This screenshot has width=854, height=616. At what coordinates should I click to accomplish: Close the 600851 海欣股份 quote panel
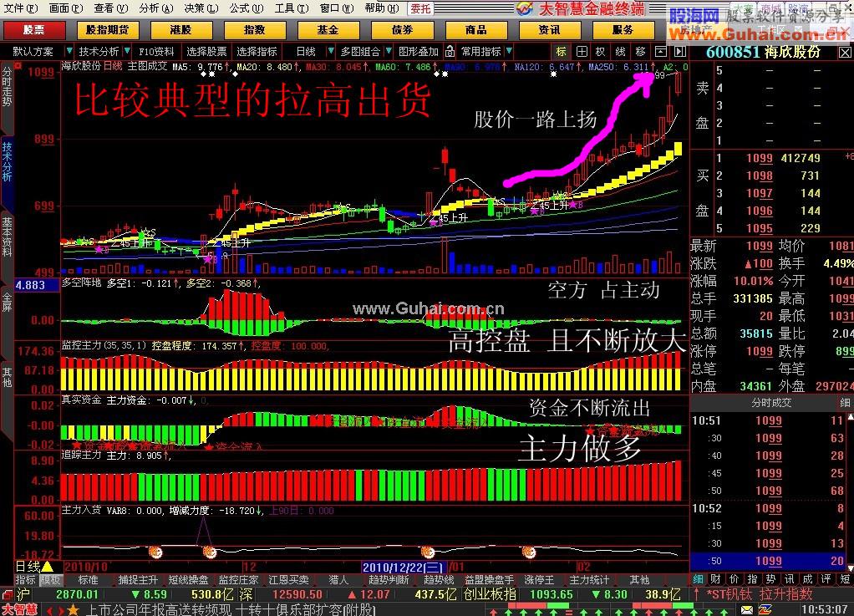coord(845,53)
